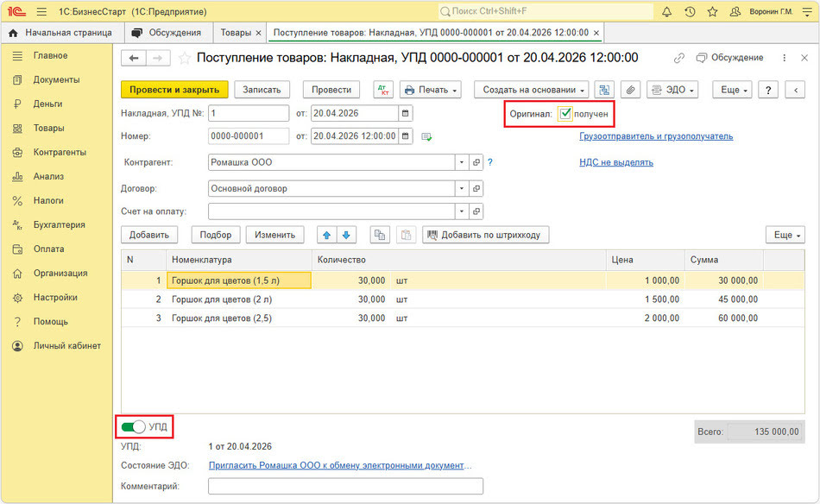
Task: Open the Печать dropdown menu
Action: (431, 90)
